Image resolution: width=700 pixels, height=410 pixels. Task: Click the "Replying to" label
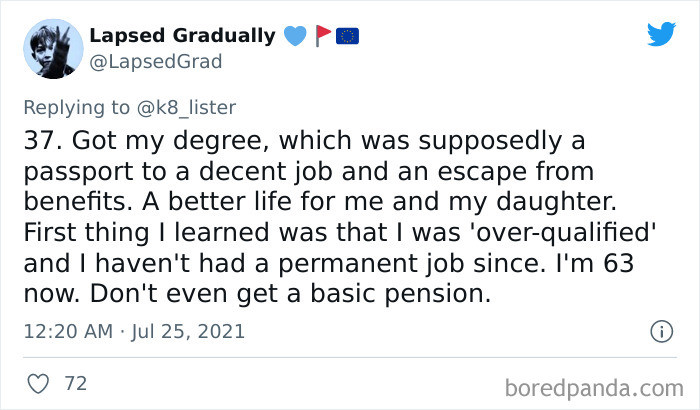pos(82,104)
